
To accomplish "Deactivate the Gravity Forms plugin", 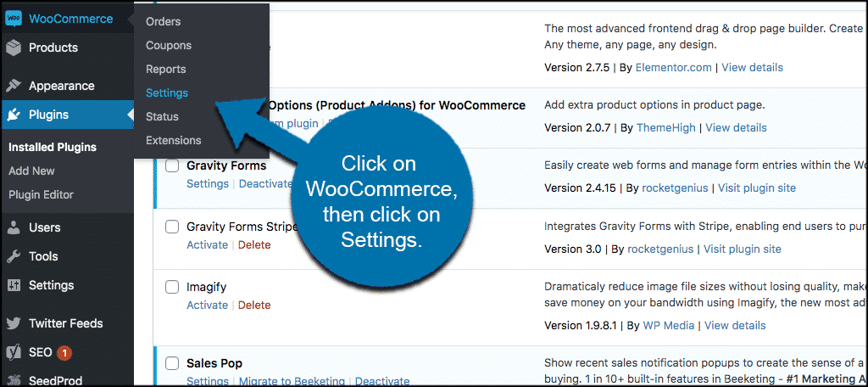I will (x=265, y=183).
